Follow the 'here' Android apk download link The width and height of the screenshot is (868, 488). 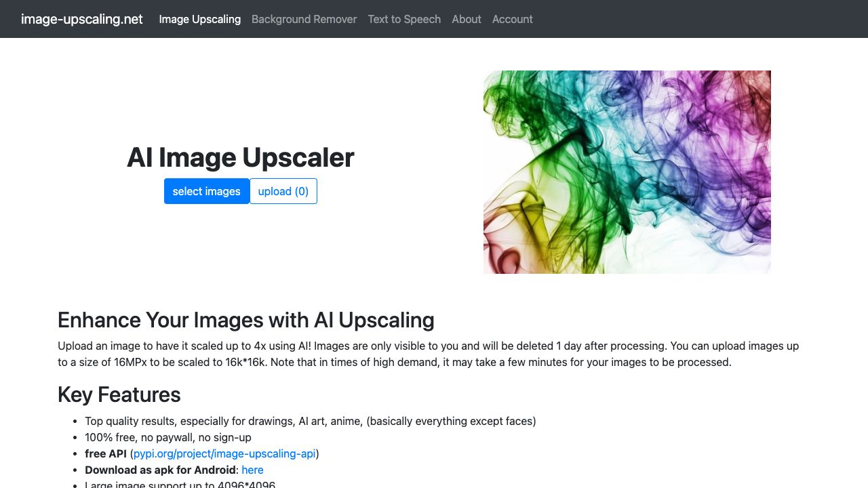[x=252, y=470]
